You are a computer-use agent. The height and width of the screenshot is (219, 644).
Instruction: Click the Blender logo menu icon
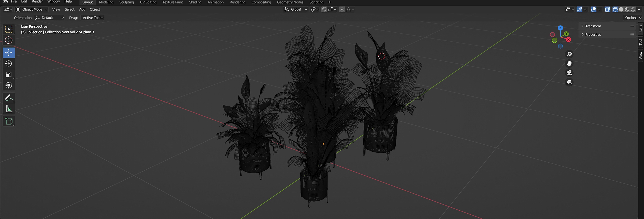(5, 2)
